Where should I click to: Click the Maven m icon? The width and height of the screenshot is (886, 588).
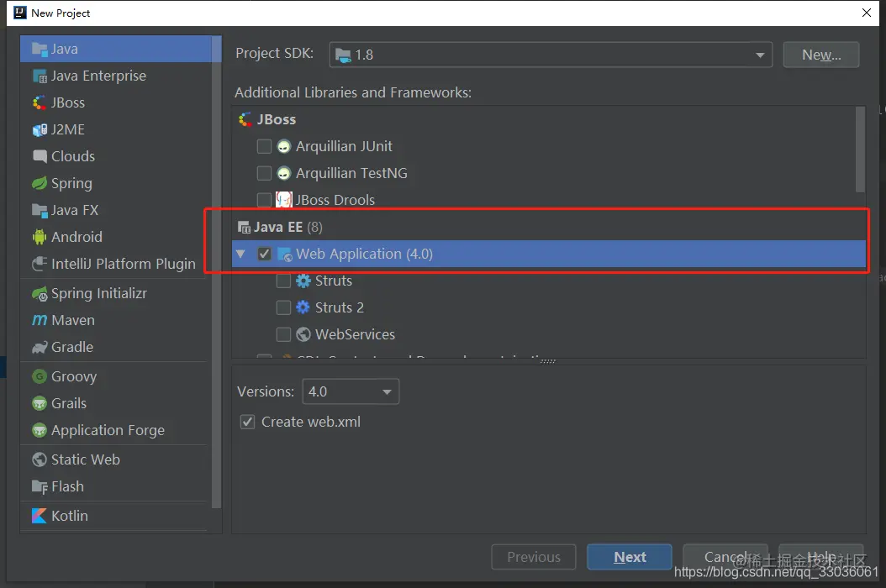[x=40, y=320]
